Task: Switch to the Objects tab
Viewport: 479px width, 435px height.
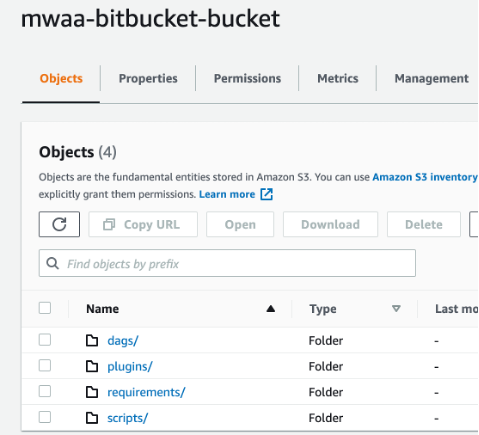Action: click(x=61, y=79)
